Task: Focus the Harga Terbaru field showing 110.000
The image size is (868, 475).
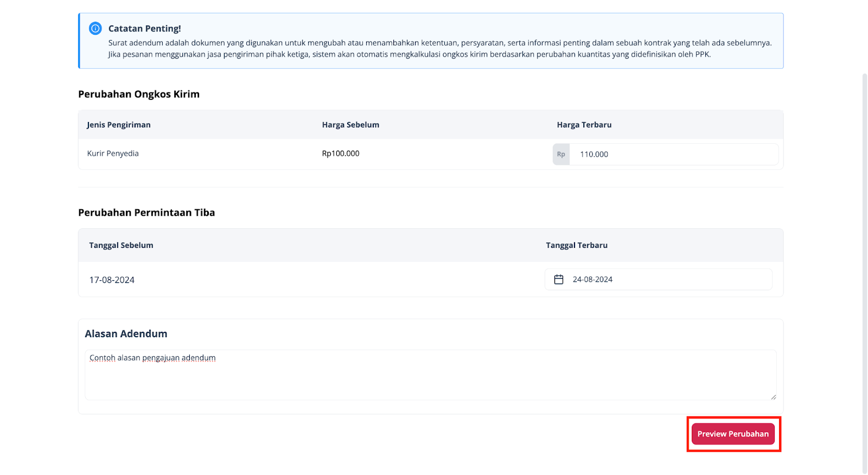Action: coord(673,155)
